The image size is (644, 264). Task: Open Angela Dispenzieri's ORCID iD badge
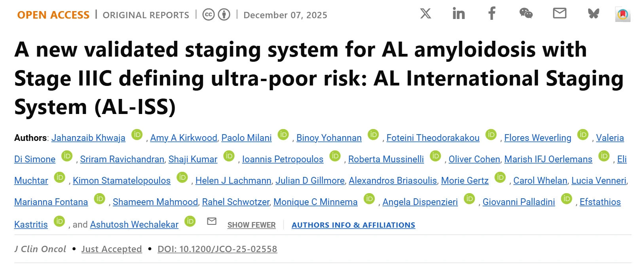[x=469, y=199]
